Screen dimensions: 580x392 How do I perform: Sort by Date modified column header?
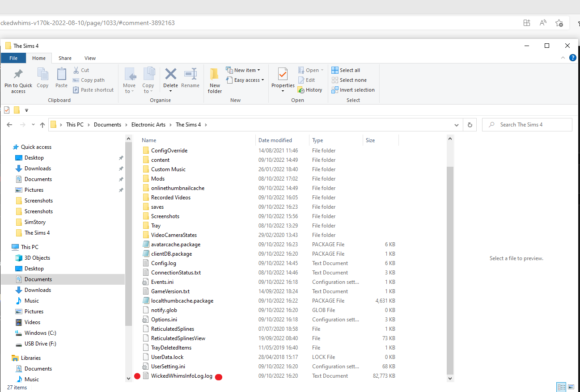point(282,140)
